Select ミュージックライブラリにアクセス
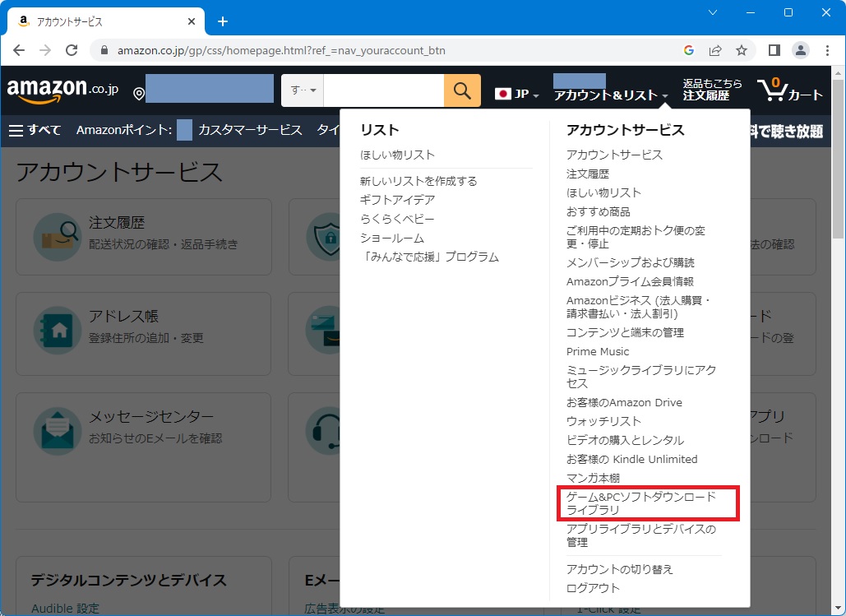 tap(641, 377)
